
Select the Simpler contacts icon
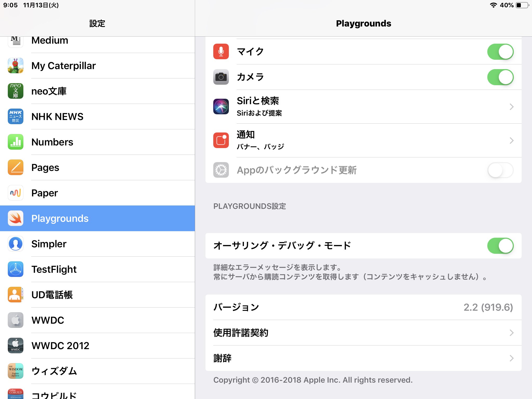[16, 244]
